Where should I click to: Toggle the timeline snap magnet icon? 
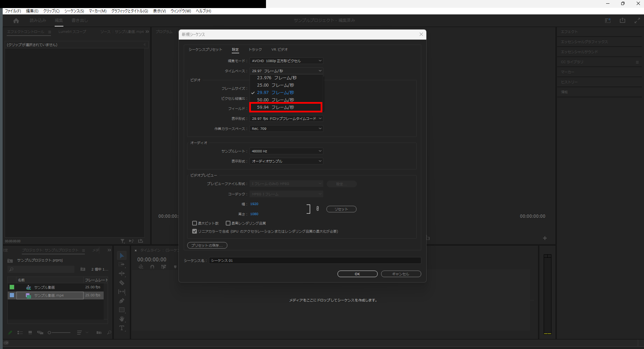pos(152,267)
